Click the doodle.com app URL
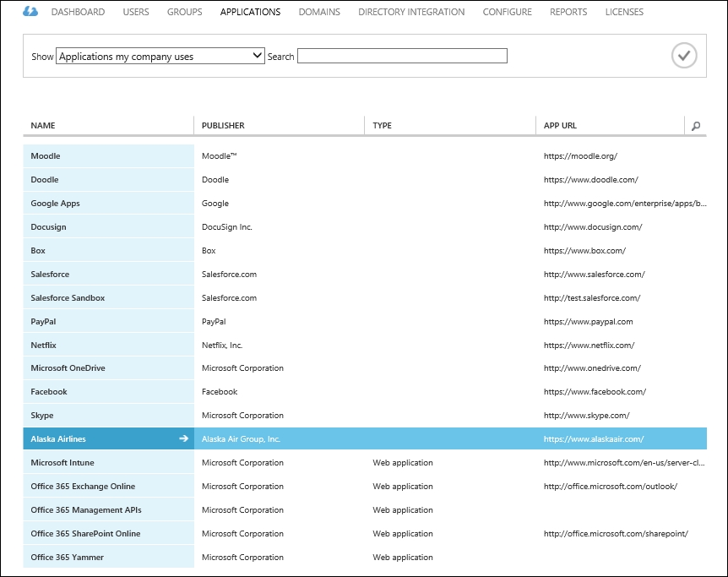 click(591, 180)
